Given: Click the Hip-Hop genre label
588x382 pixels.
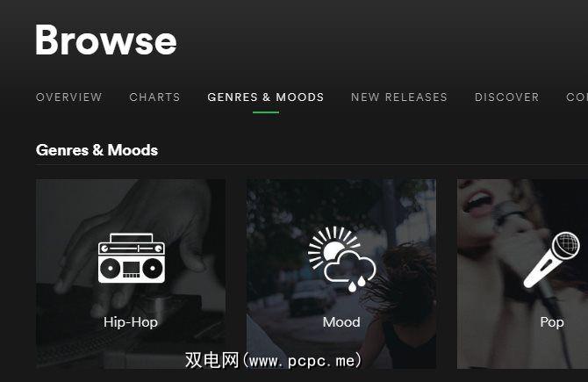Looking at the screenshot, I should [x=131, y=322].
